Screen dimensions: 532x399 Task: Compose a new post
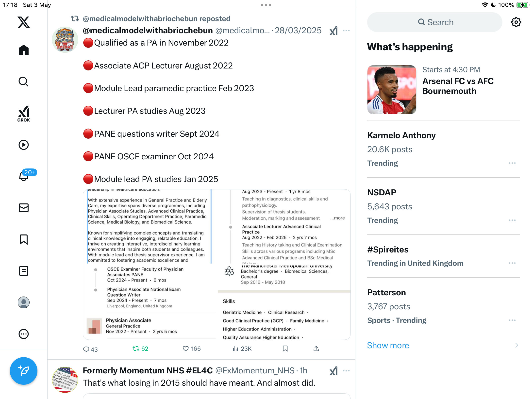tap(24, 371)
